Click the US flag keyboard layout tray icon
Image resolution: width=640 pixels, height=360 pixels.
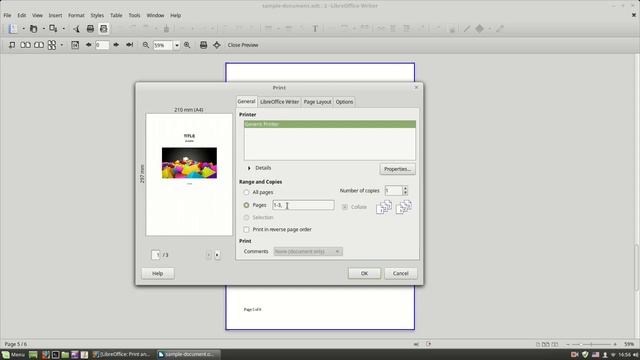click(x=596, y=355)
